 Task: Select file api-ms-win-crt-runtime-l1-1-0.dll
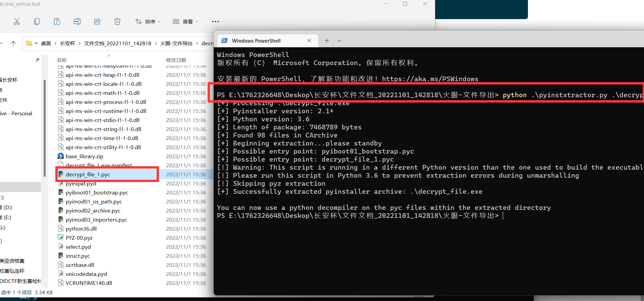click(x=106, y=111)
